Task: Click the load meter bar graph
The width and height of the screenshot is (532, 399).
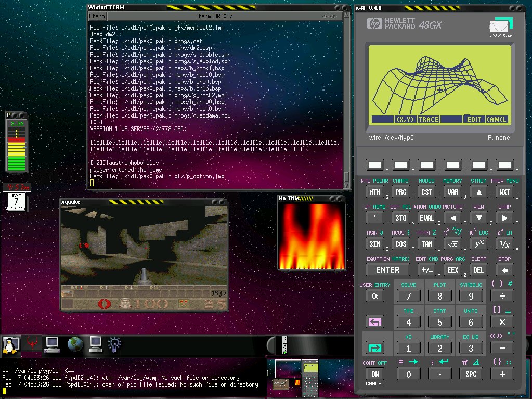Action: 16,149
